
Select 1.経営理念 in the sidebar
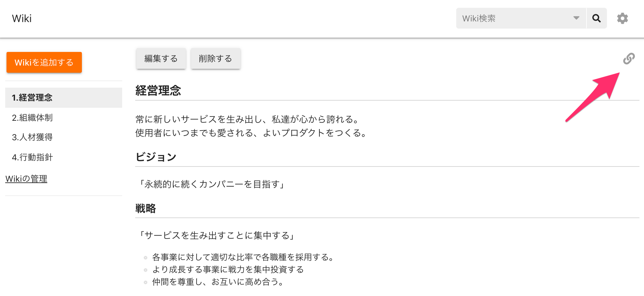64,97
